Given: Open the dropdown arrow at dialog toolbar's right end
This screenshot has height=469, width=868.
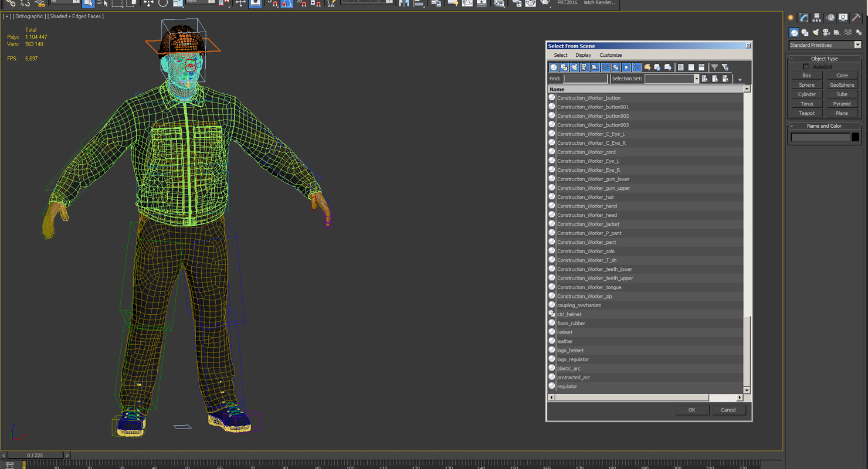Looking at the screenshot, I should (740, 80).
